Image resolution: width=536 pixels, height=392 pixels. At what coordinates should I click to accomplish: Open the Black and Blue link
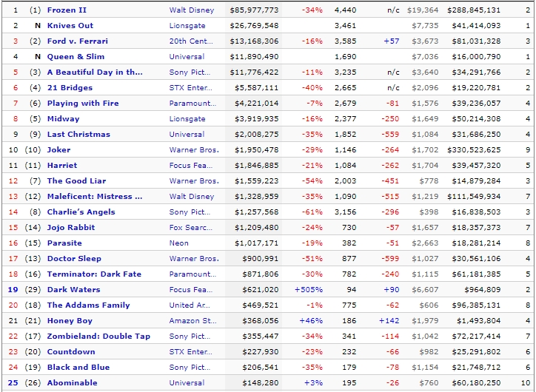(x=78, y=368)
